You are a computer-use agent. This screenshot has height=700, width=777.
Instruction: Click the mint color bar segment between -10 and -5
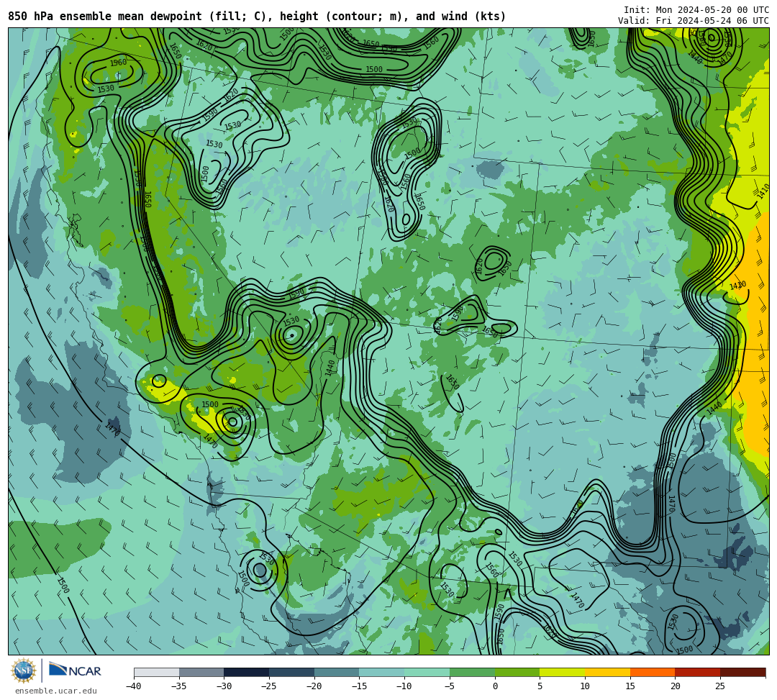point(427,672)
